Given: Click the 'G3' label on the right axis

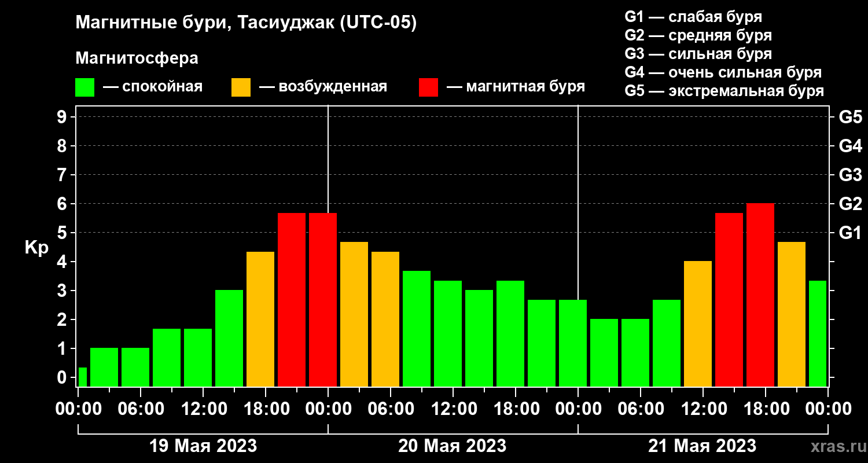Looking at the screenshot, I should [851, 175].
